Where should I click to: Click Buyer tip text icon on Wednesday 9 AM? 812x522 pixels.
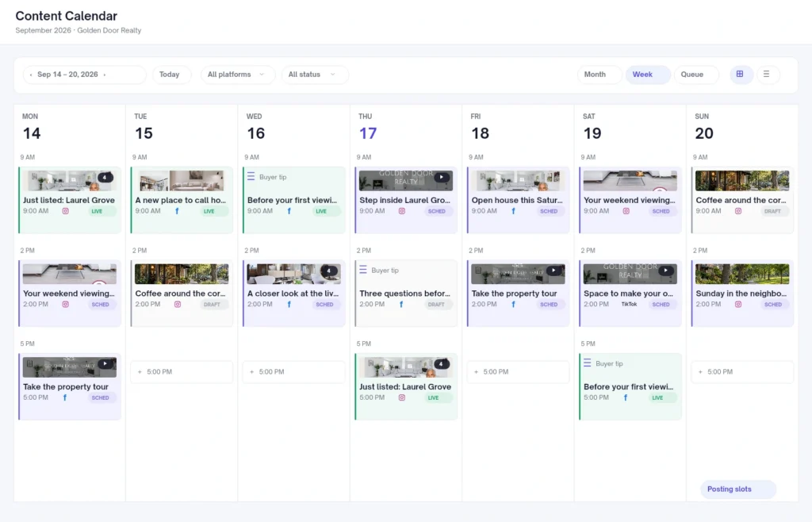click(x=251, y=177)
